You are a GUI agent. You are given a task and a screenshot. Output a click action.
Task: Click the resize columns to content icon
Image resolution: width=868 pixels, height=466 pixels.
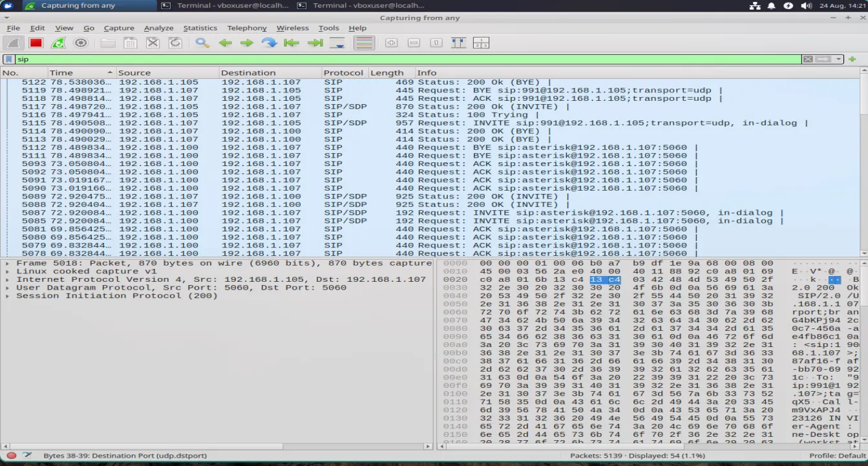click(x=458, y=43)
